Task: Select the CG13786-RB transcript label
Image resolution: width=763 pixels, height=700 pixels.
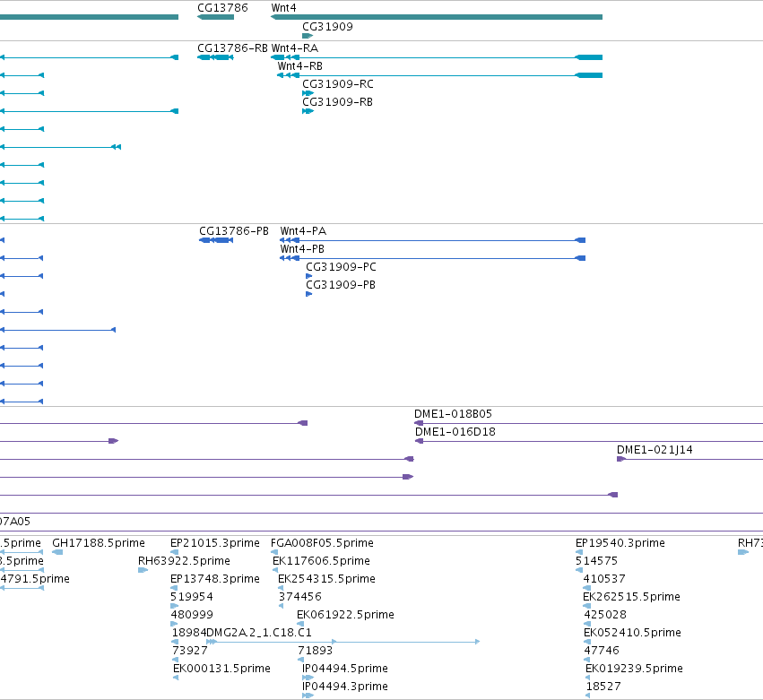Action: pos(232,48)
